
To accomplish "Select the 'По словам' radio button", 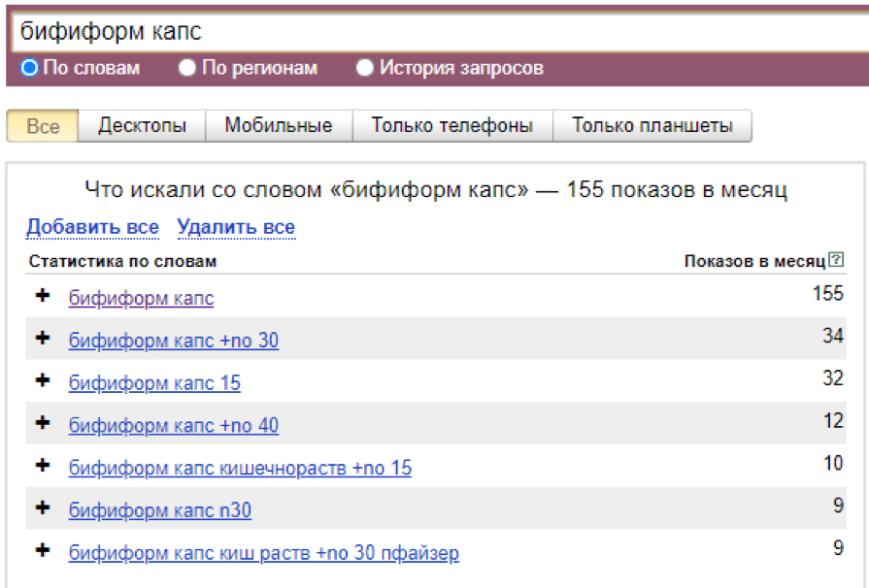I will pos(29,68).
